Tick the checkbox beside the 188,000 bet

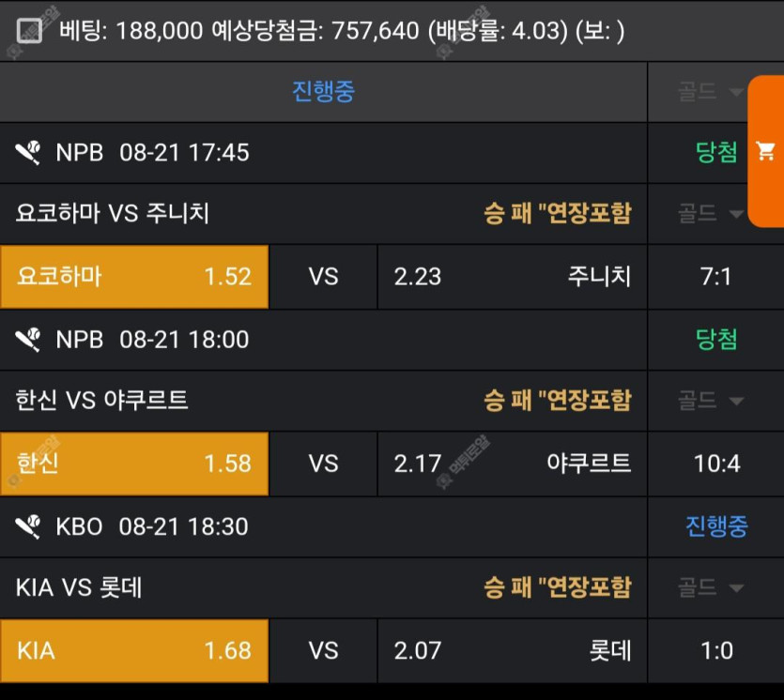pos(29,30)
